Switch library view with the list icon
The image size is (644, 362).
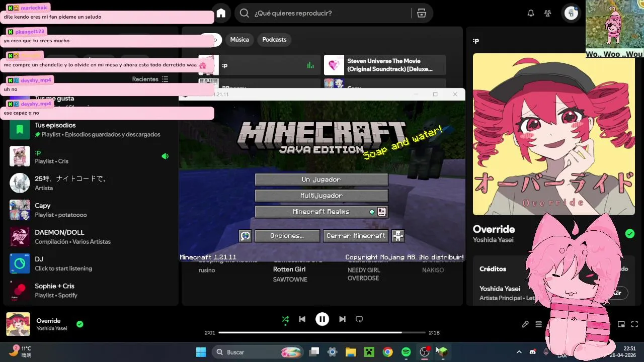point(165,79)
